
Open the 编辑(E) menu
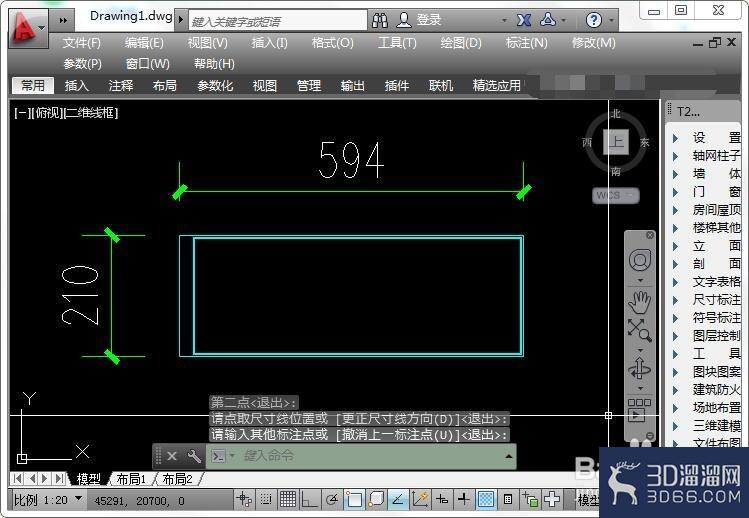point(144,43)
